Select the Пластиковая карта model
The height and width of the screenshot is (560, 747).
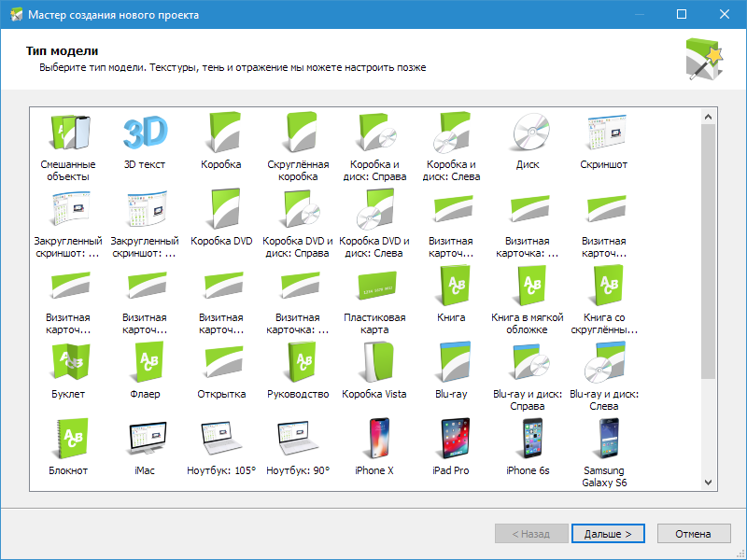pyautogui.click(x=374, y=287)
